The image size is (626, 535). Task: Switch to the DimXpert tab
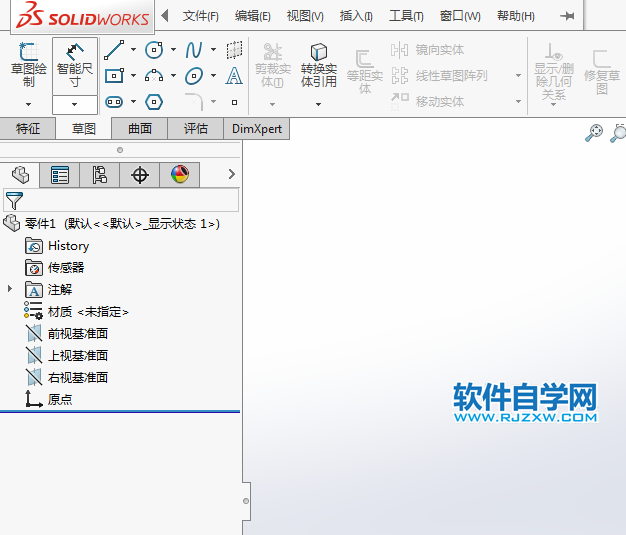[x=257, y=129]
